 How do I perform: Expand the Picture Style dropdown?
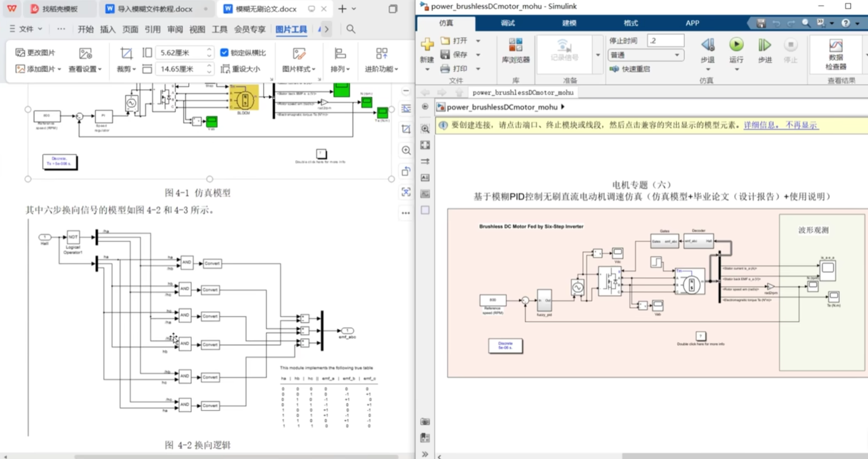coord(299,69)
